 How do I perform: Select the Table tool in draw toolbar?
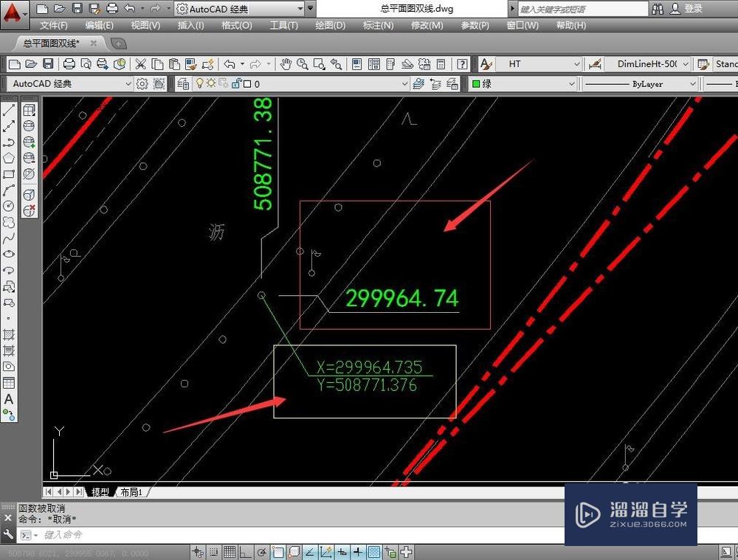(x=8, y=383)
